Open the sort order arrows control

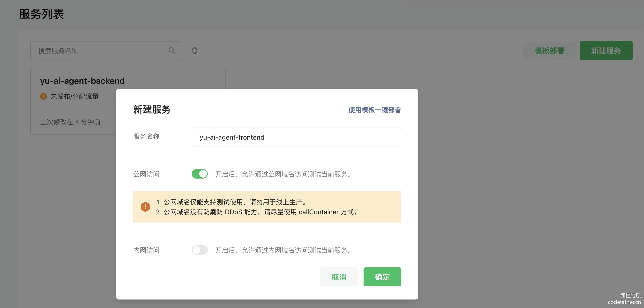pyautogui.click(x=195, y=51)
